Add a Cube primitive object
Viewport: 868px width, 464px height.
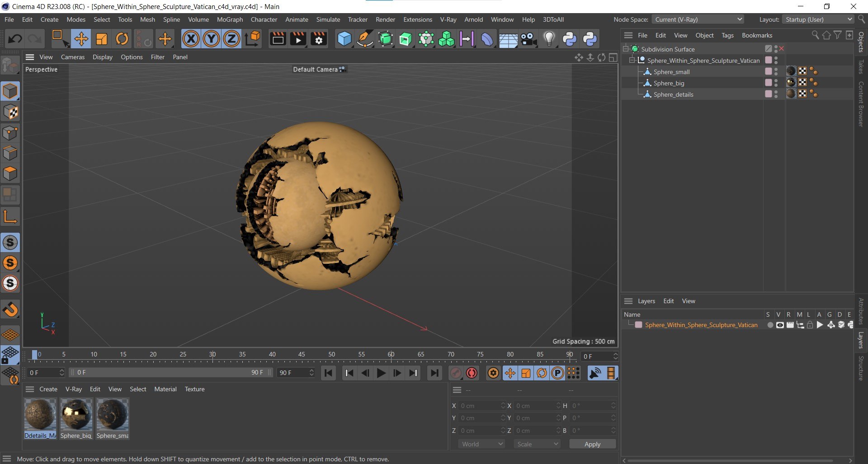344,39
